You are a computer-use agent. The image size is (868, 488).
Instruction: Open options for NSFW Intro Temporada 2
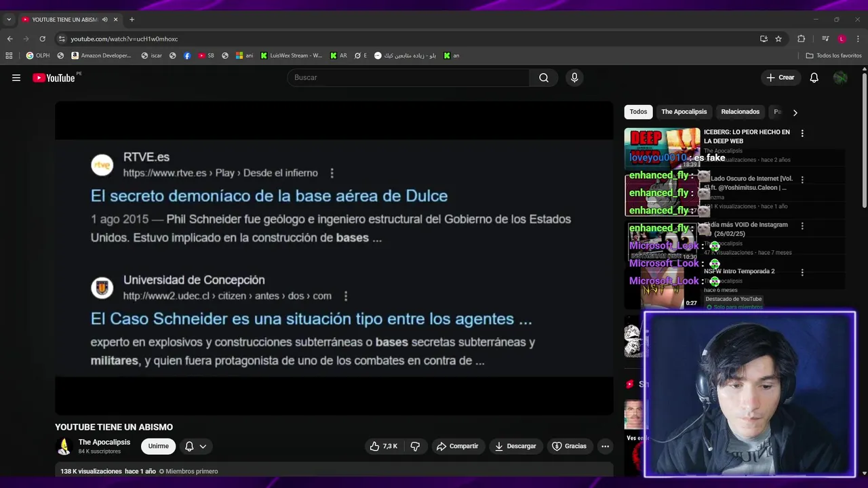802,272
